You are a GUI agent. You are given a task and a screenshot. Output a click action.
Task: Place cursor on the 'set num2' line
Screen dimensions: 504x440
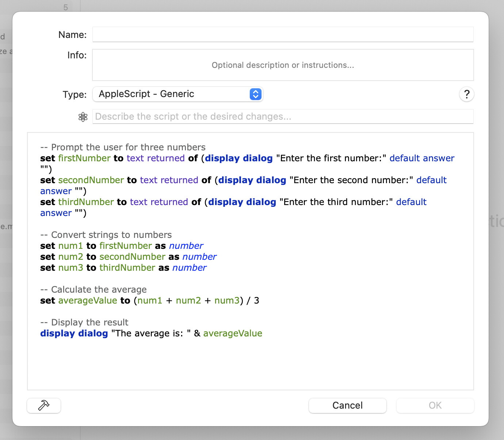(x=128, y=257)
